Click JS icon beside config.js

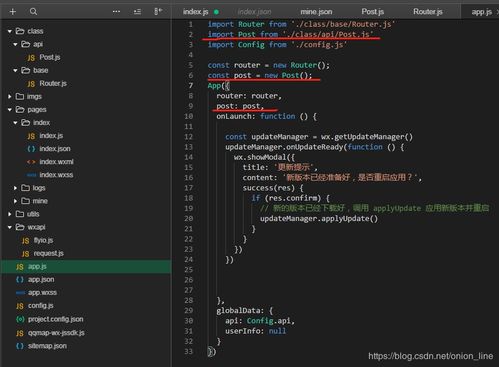(x=20, y=306)
